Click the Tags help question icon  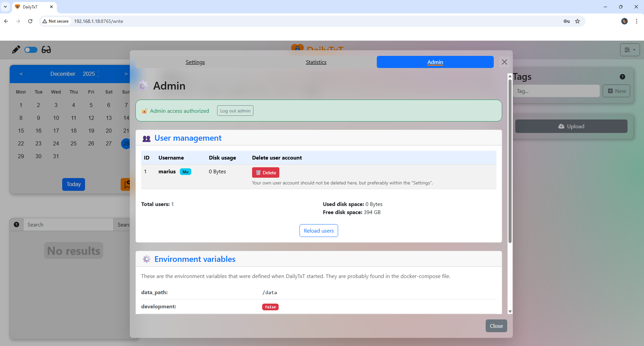[622, 77]
